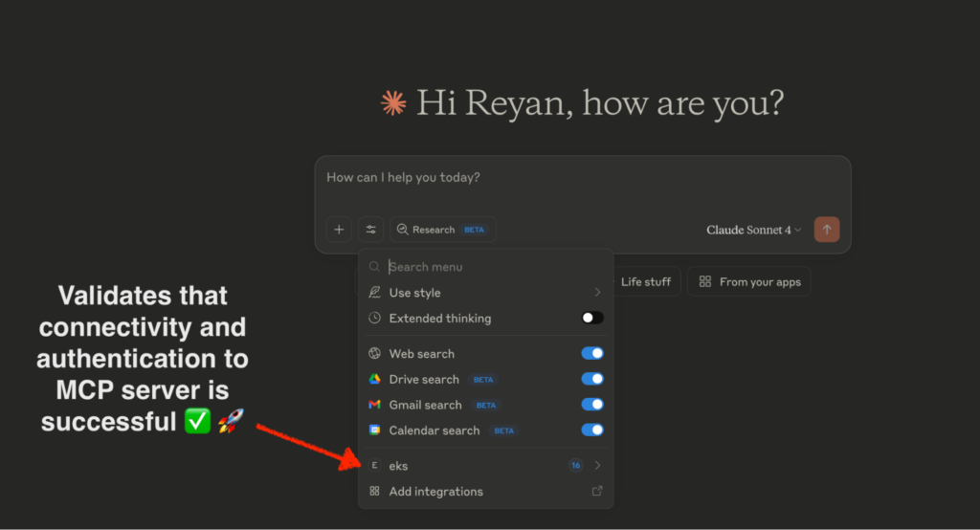
Task: Click the Research magnifier icon
Action: coord(403,230)
